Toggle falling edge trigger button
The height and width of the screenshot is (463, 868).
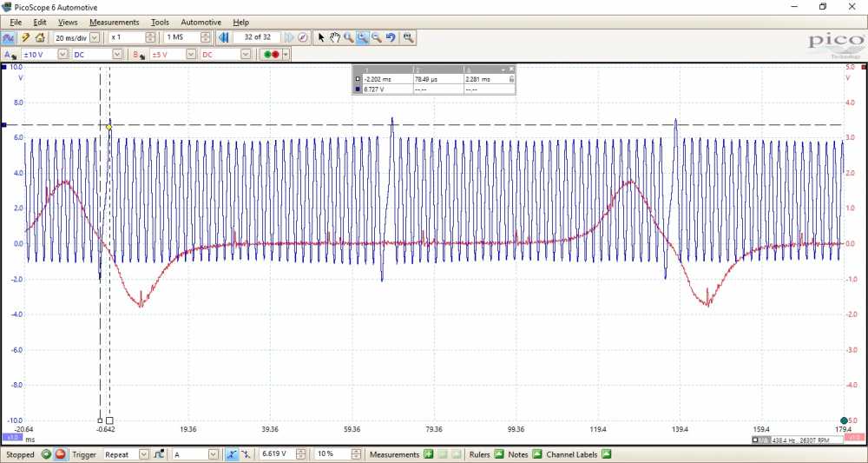(x=246, y=454)
